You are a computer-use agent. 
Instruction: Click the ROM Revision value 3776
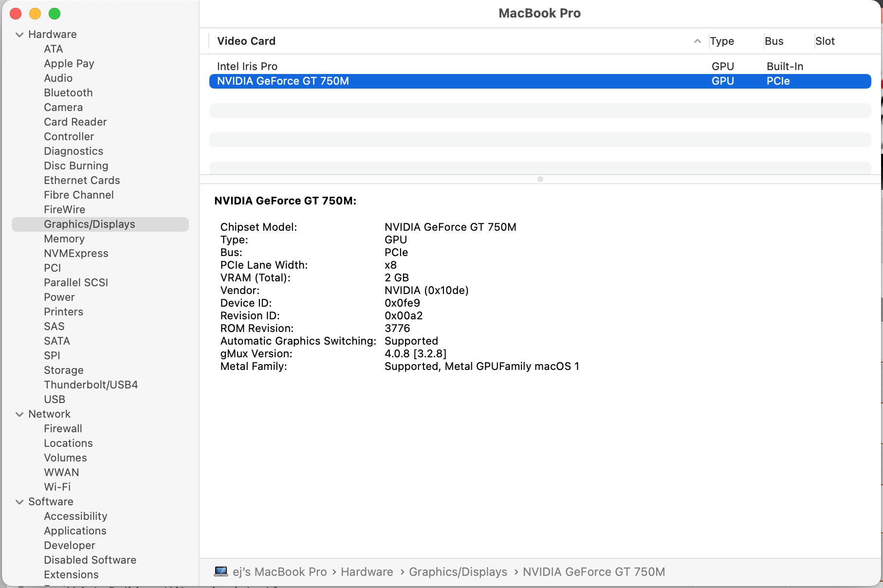tap(397, 329)
